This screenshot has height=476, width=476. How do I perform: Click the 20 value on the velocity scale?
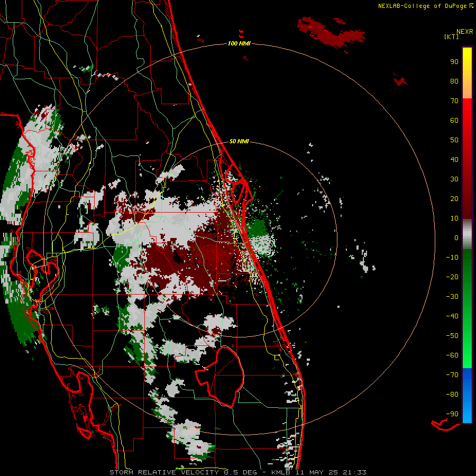coord(454,199)
